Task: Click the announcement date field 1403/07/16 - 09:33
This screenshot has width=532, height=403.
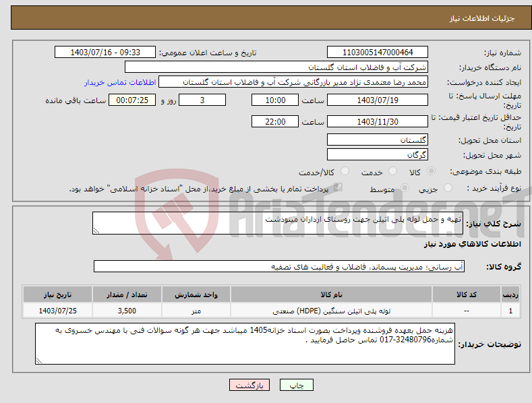Action: click(105, 53)
